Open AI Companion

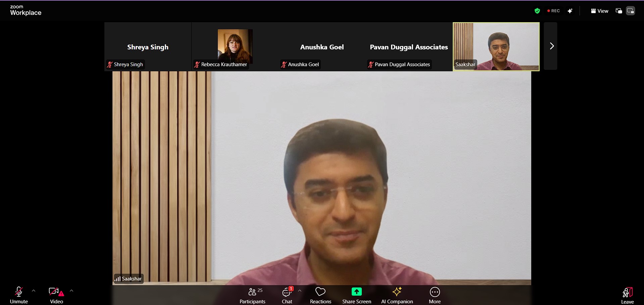coord(397,295)
